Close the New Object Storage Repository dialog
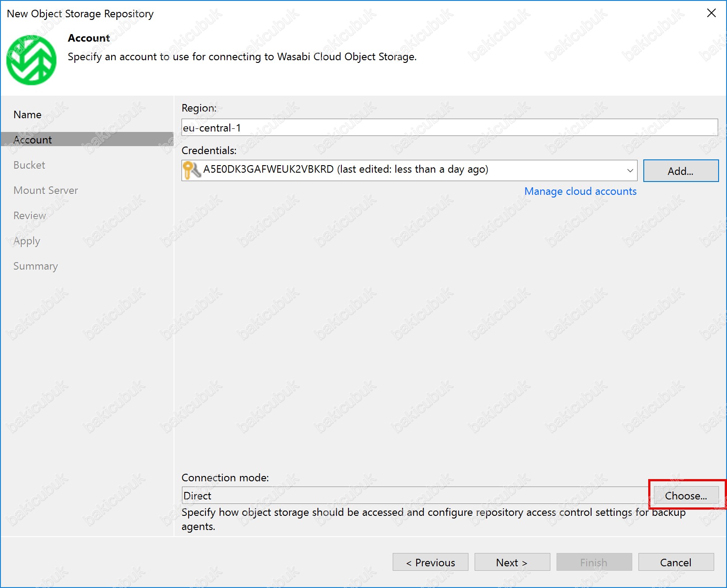This screenshot has height=588, width=727. coord(711,13)
